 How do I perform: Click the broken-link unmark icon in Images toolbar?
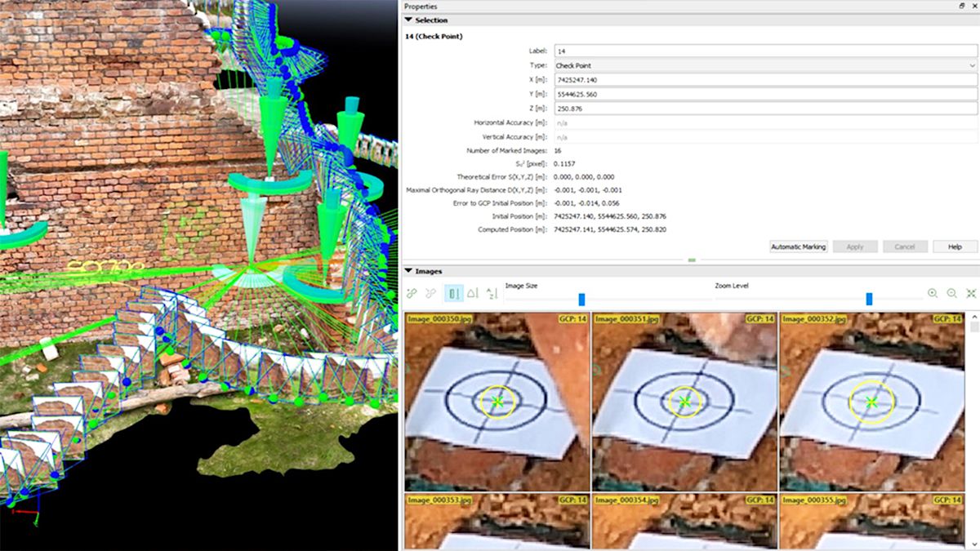429,292
